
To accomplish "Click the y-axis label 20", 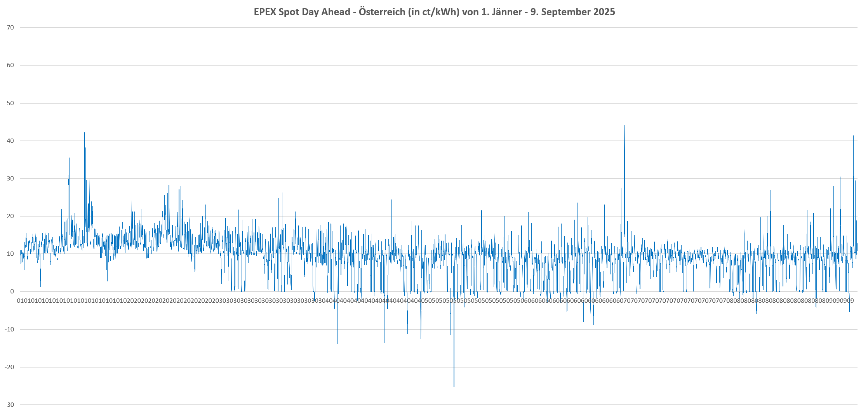I will coord(10,216).
